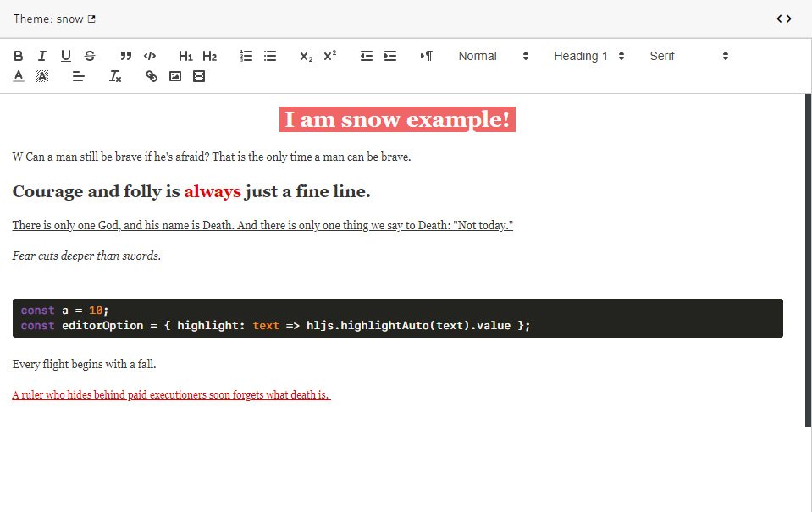Insert a hyperlink
The image size is (812, 512).
coord(151,77)
